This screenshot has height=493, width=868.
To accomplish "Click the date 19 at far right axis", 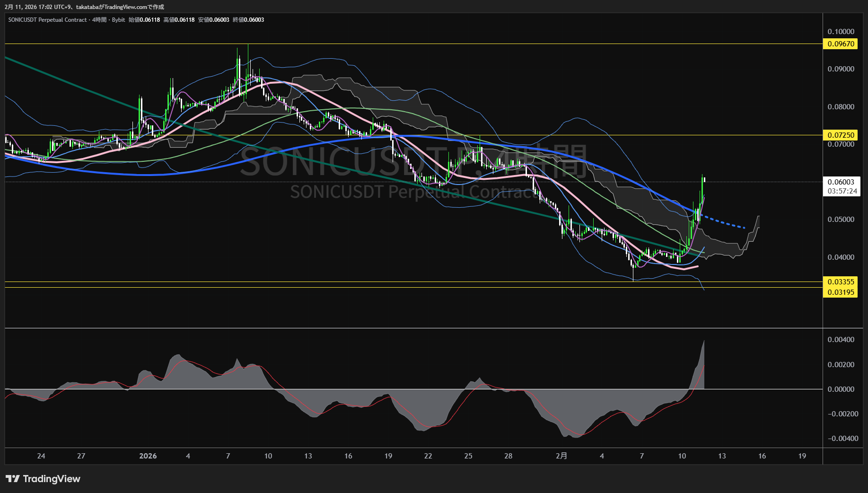I will coord(802,456).
